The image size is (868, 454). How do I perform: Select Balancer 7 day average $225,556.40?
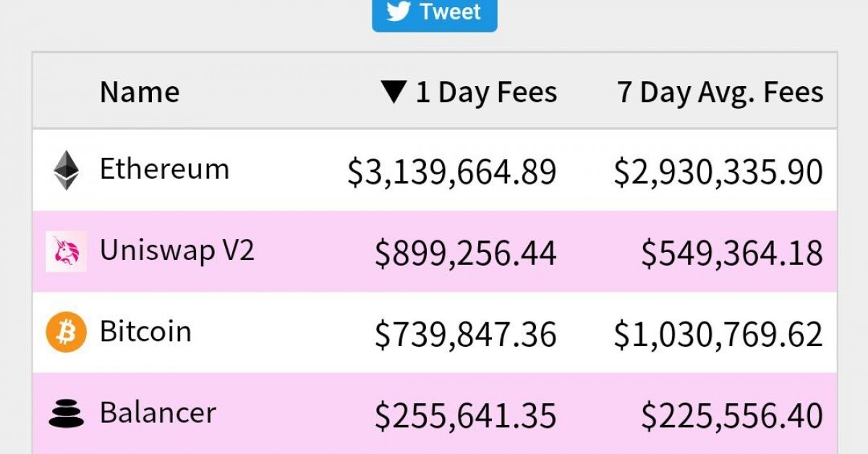[x=732, y=416]
